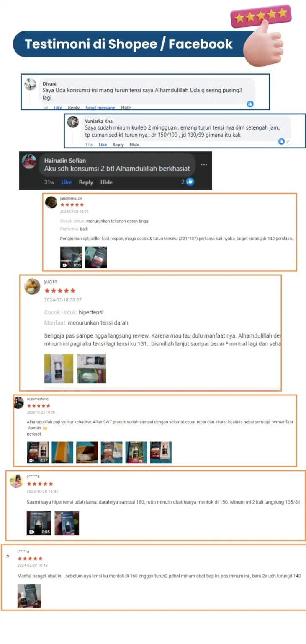The image size is (306, 644).
Task: Click acevmastenq's avatar
Action: (19, 402)
